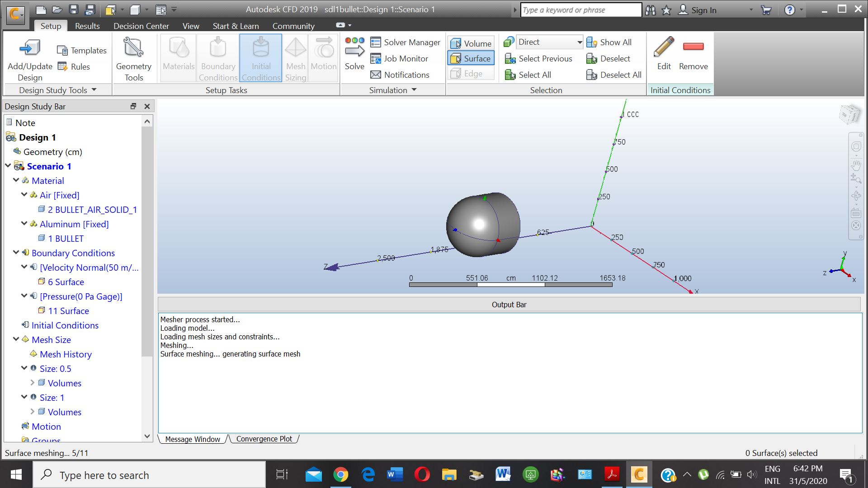The height and width of the screenshot is (488, 868).
Task: Open Geometry Tools
Action: tap(134, 58)
